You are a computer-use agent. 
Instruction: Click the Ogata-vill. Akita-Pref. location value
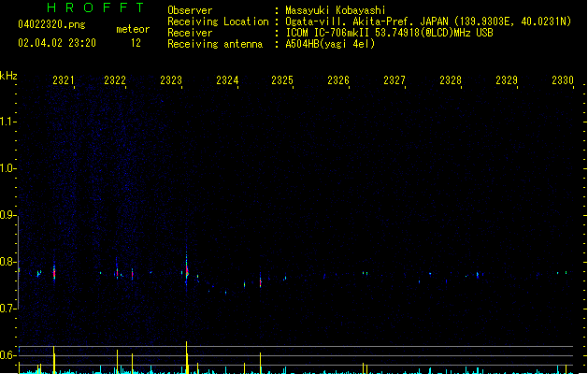pyautogui.click(x=428, y=22)
